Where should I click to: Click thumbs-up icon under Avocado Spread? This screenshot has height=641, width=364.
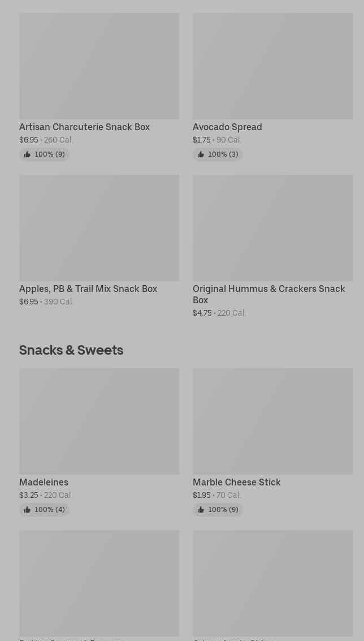[201, 154]
